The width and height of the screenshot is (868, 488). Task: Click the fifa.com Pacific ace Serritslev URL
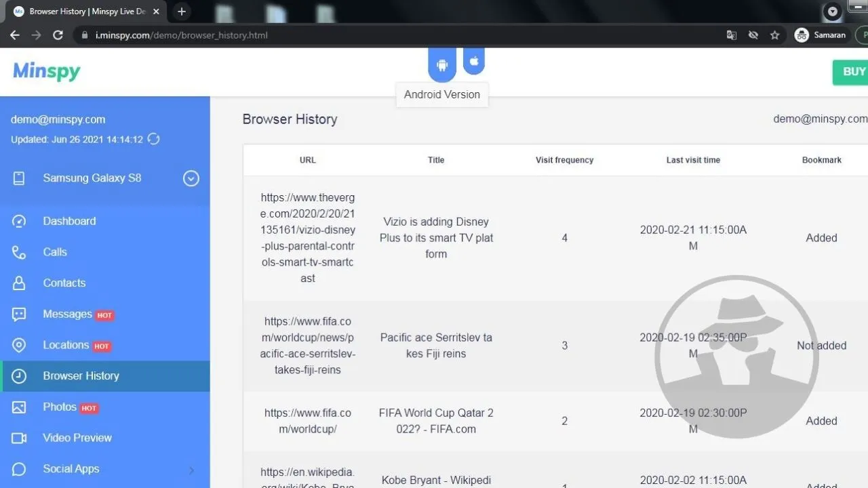pos(308,346)
